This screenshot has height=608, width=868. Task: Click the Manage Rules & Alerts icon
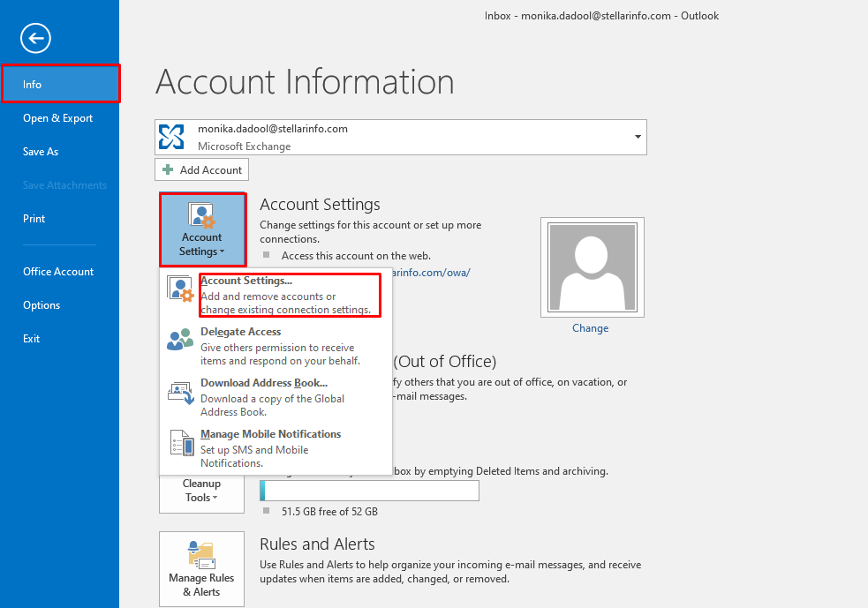tap(201, 556)
